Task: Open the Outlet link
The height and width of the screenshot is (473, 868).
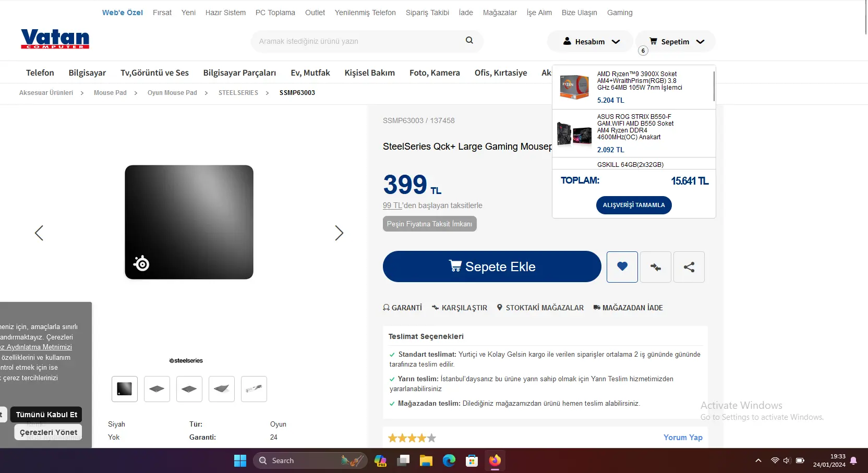Action: (x=315, y=13)
